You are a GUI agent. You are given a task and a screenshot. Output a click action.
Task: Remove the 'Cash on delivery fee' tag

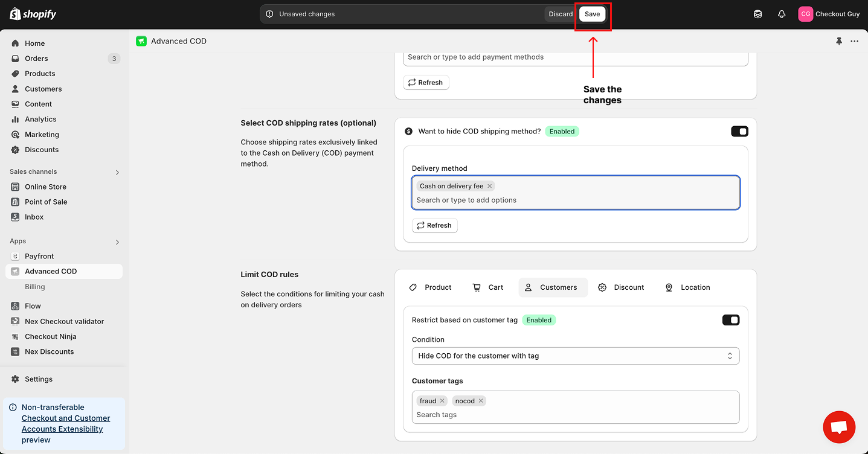(x=490, y=186)
